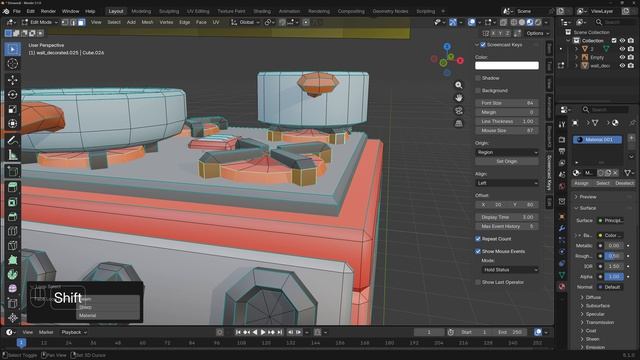Click the pan hand viewport icon
Image resolution: width=640 pixels, height=360 pixels.
point(459,98)
